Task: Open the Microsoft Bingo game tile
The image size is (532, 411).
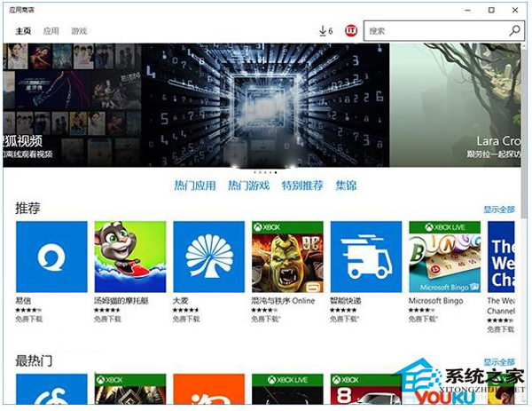Action: (445, 257)
